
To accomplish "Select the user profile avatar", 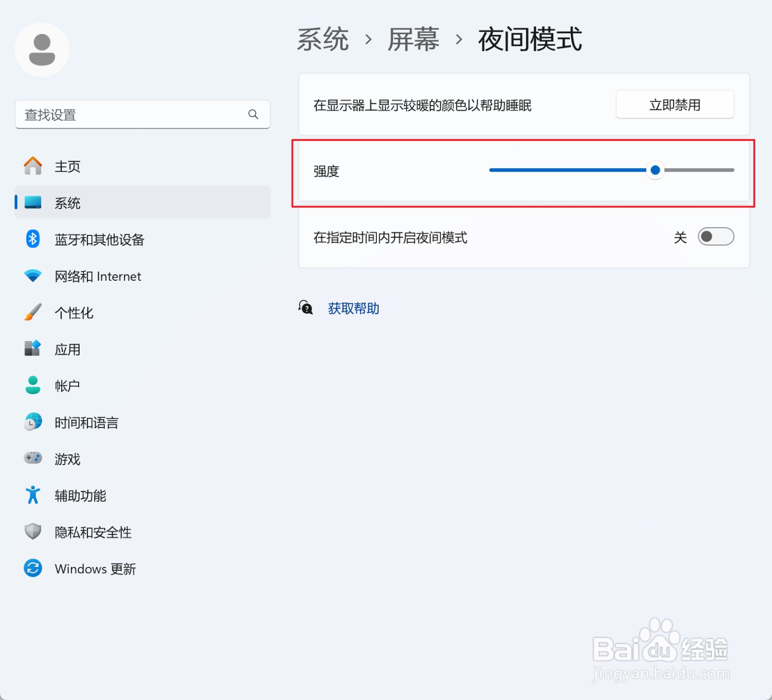I will pos(42,49).
